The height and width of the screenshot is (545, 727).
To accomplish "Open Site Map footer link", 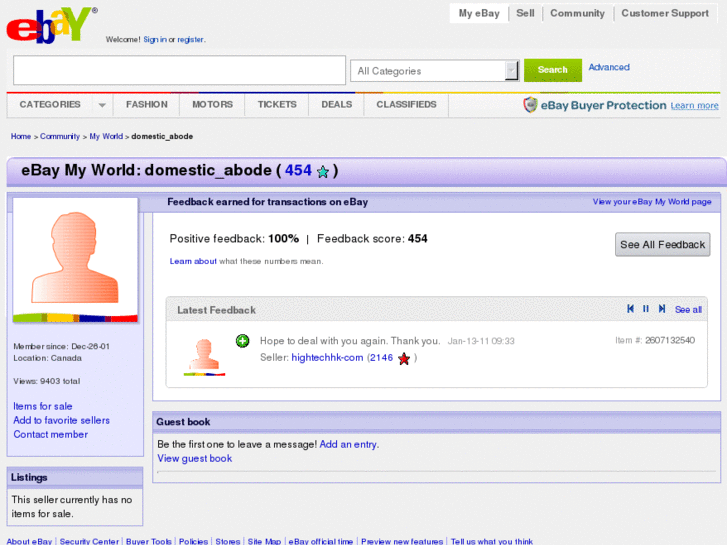I will (x=264, y=541).
